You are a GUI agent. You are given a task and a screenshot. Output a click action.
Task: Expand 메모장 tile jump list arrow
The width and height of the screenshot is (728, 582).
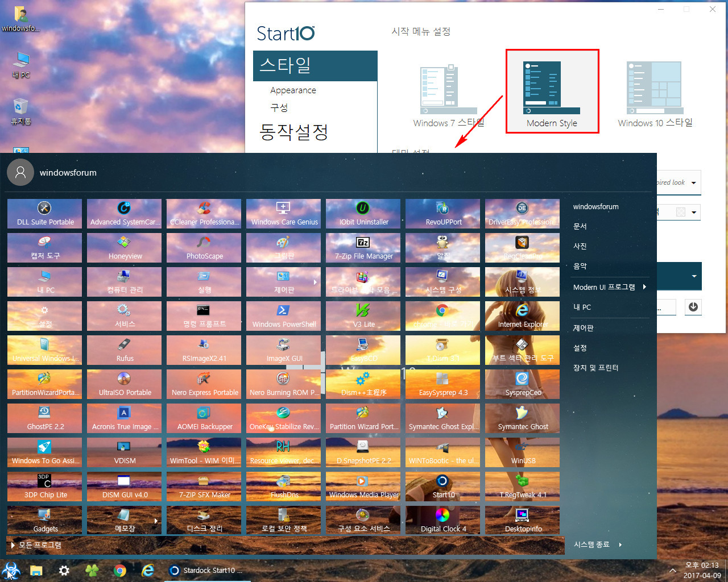[x=156, y=521]
